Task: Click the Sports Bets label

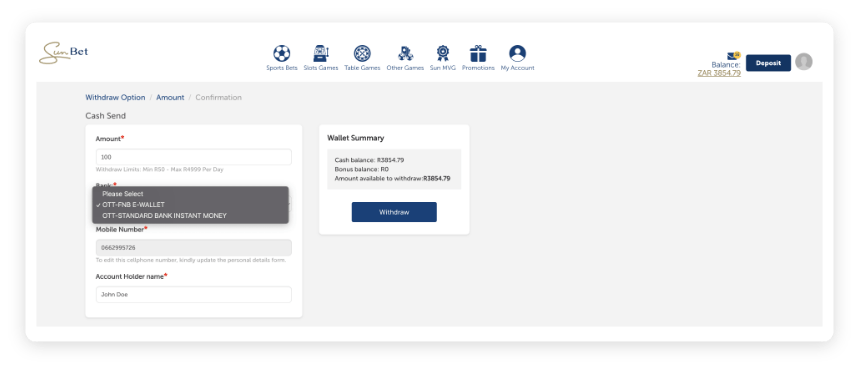Action: click(282, 68)
